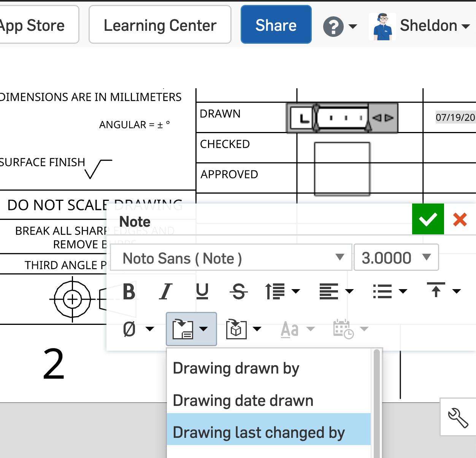This screenshot has width=476, height=458.
Task: Toggle italic text formatting
Action: tap(165, 292)
